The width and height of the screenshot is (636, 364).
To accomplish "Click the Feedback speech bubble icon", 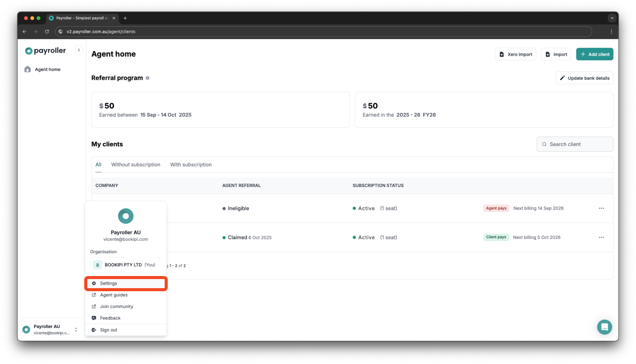I will click(x=94, y=318).
